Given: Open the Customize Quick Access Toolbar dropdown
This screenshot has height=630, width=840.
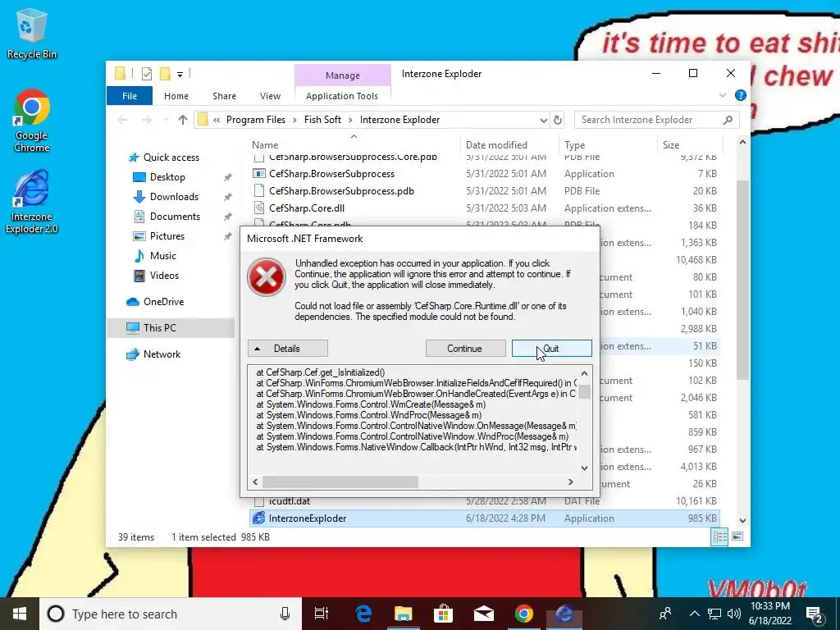Looking at the screenshot, I should click(180, 75).
